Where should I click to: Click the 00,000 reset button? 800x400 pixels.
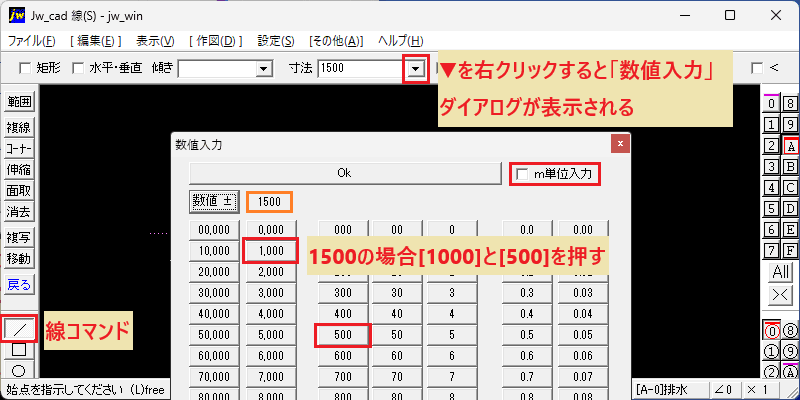click(x=214, y=230)
